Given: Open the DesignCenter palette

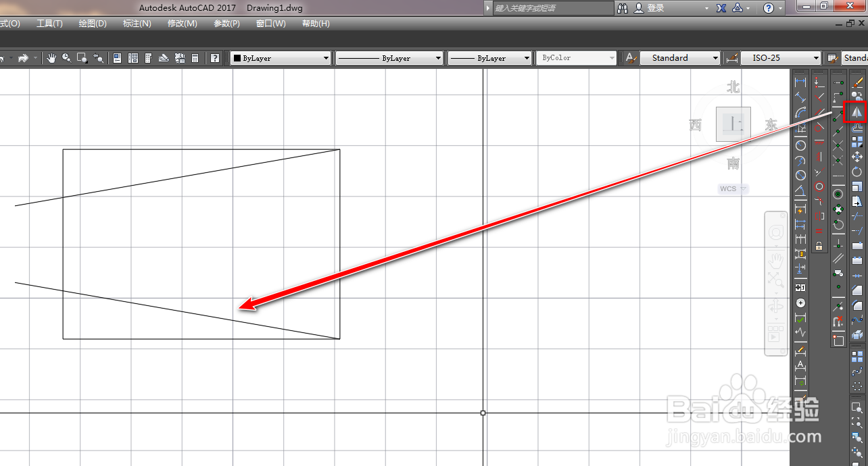Looking at the screenshot, I should click(133, 58).
